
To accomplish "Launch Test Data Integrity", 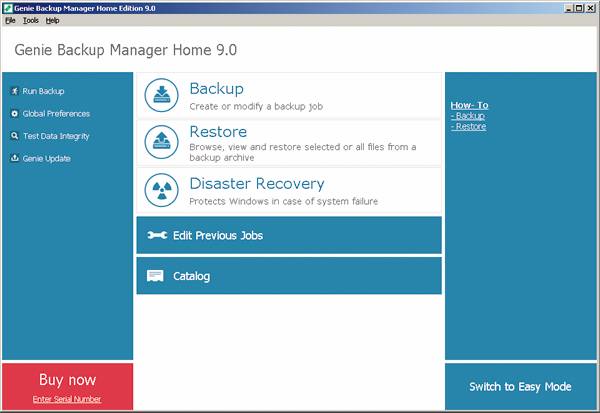I will pos(56,136).
